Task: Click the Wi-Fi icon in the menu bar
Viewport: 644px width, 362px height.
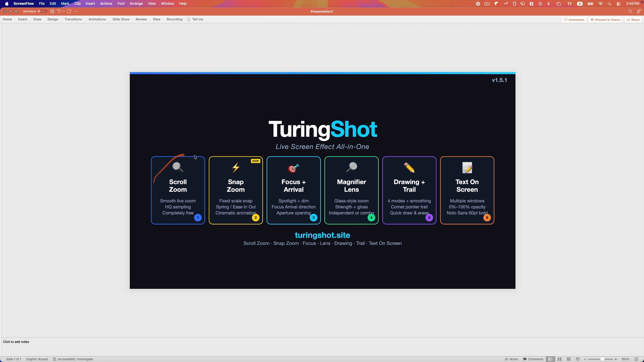Action: pos(601,4)
